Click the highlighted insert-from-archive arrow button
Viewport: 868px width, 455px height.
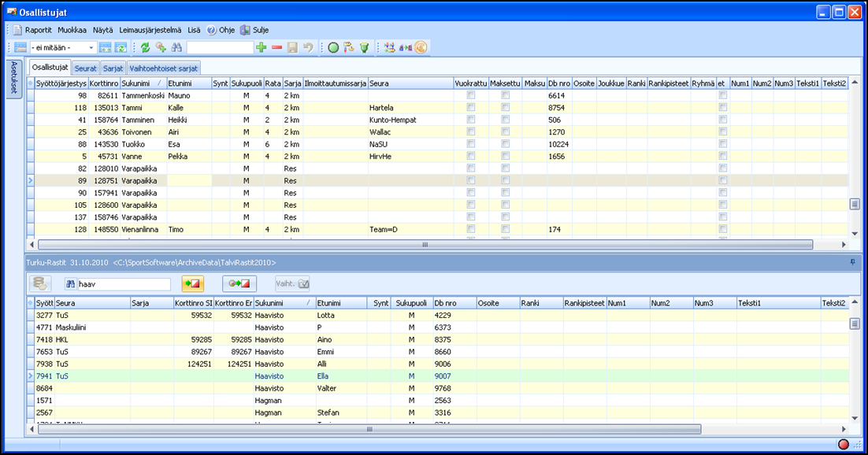click(x=193, y=283)
